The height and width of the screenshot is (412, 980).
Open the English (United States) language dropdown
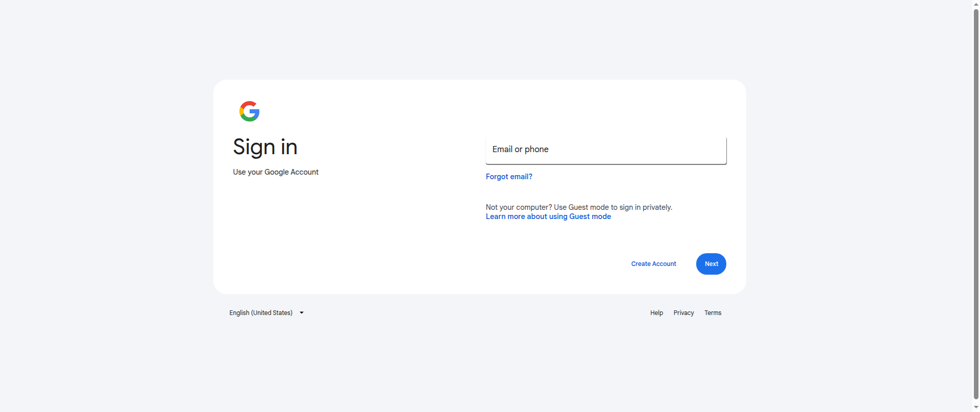pyautogui.click(x=266, y=313)
